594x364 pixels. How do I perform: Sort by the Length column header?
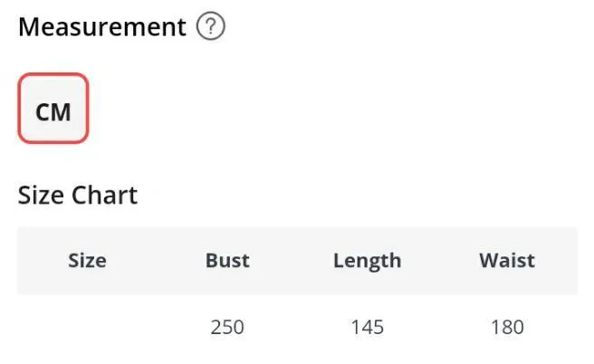[368, 262]
